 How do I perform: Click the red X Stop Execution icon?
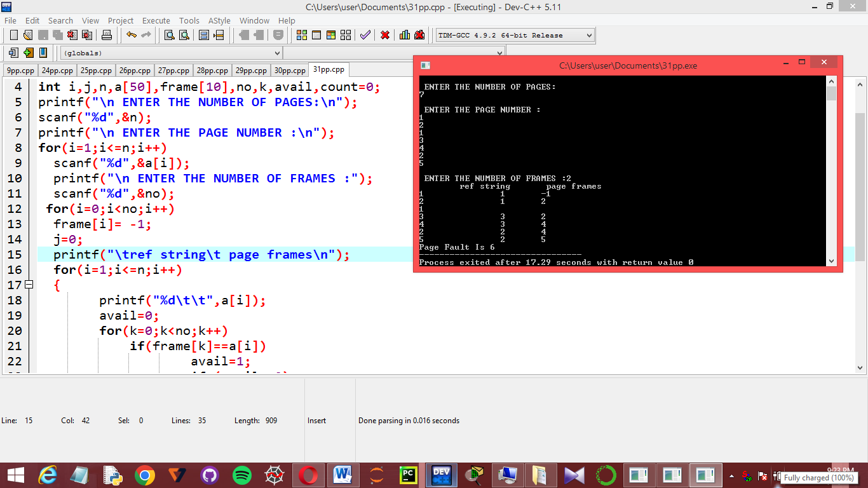[385, 35]
